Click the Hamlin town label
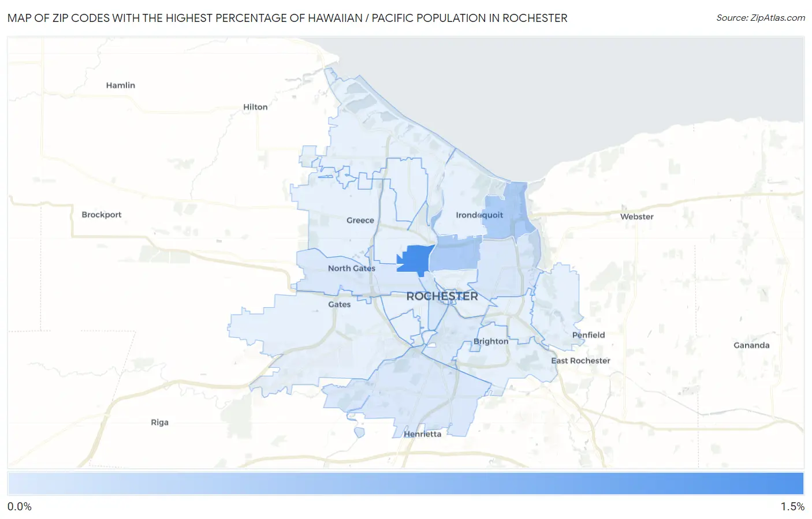This screenshot has height=519, width=812. [120, 85]
